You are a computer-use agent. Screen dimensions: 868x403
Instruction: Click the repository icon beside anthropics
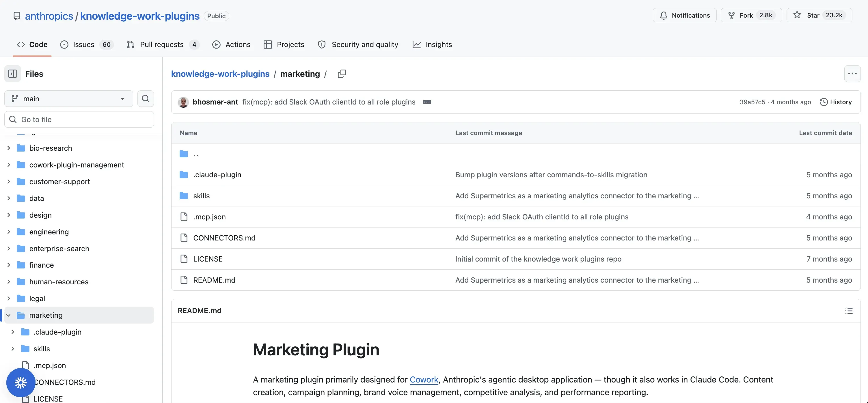(17, 16)
